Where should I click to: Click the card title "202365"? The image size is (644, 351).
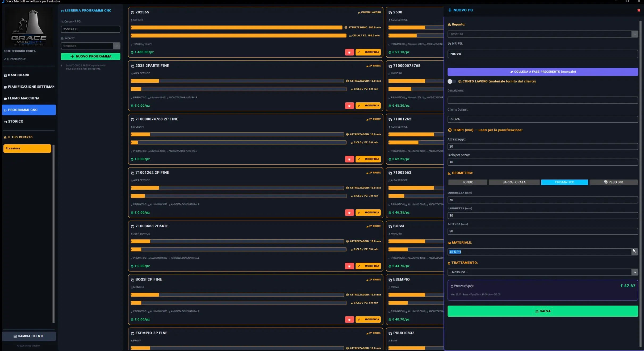pos(142,12)
